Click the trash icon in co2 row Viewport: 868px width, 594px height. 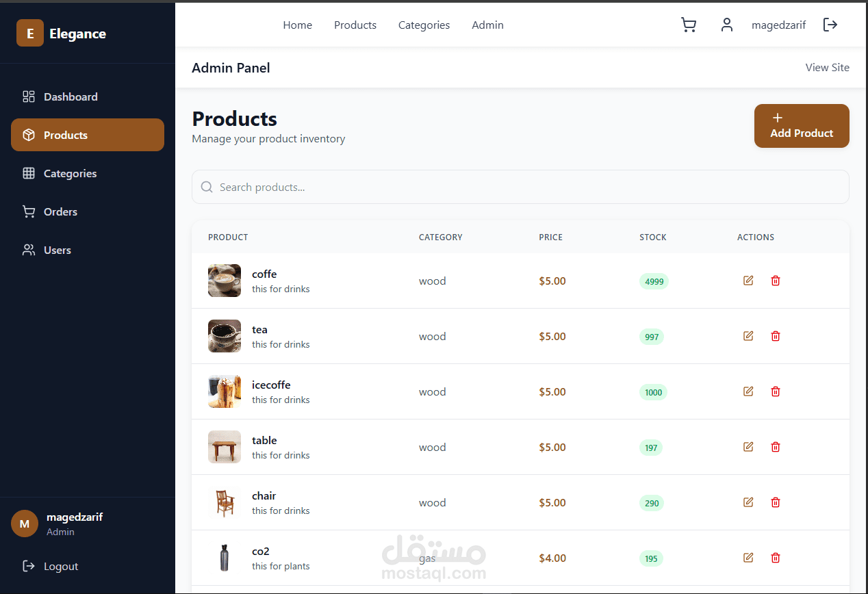point(776,558)
